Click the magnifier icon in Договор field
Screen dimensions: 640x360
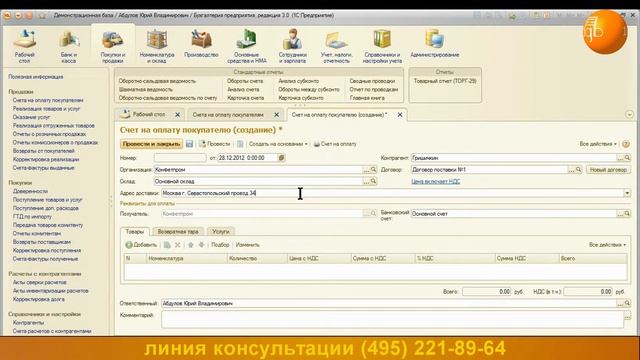coord(578,169)
